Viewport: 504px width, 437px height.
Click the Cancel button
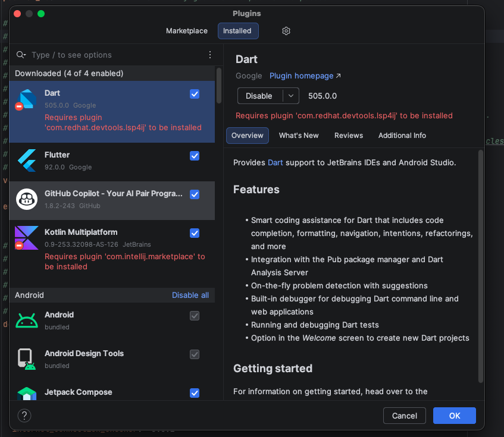point(405,416)
